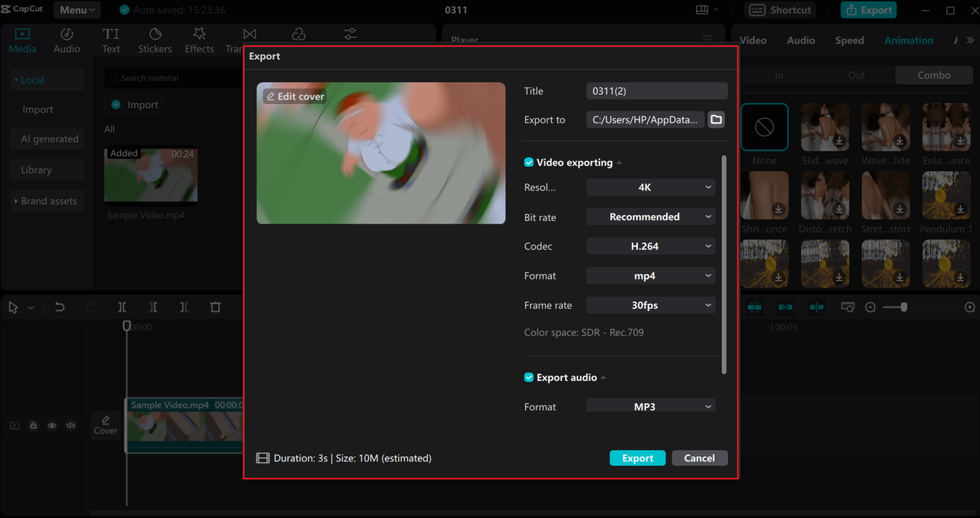Viewport: 980px width, 518px height.
Task: Select the Pendulum 1 animation thumbnail
Action: (x=946, y=195)
